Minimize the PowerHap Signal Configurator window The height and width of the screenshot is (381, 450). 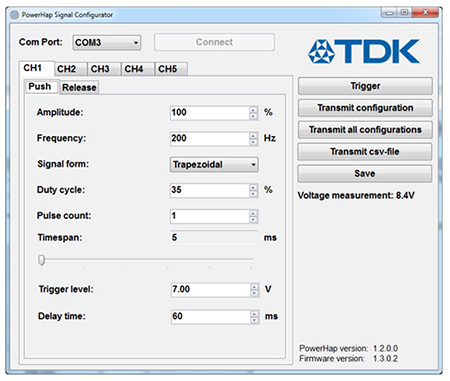click(x=389, y=13)
